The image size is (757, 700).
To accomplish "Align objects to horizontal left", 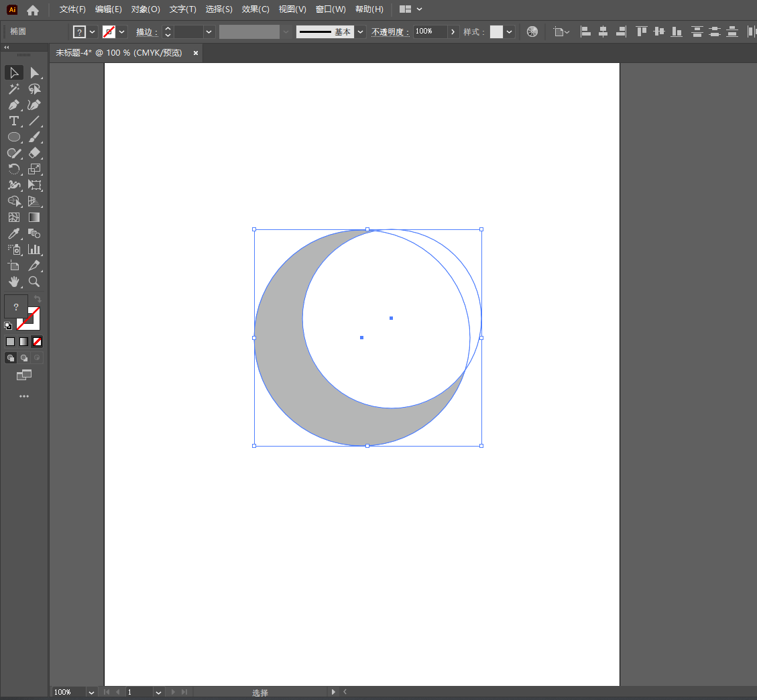I will [x=585, y=32].
